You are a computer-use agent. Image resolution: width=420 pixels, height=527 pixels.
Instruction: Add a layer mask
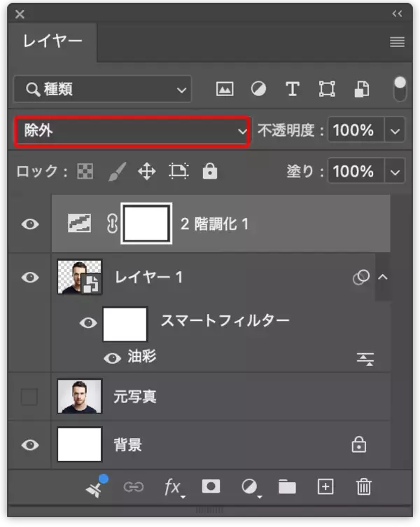[x=211, y=486]
